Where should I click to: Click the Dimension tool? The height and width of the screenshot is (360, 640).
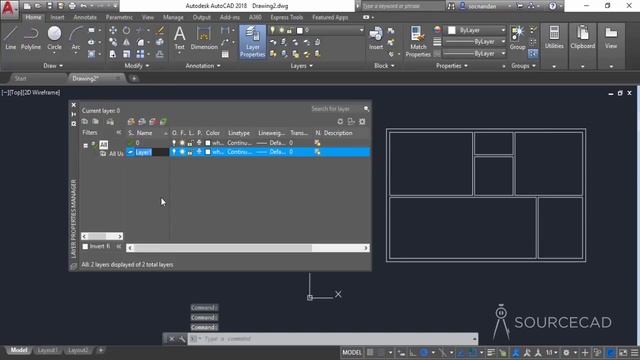point(204,38)
